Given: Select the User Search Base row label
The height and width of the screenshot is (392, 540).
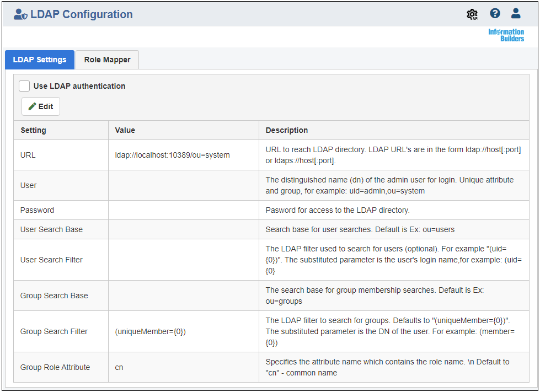Looking at the screenshot, I should (51, 229).
